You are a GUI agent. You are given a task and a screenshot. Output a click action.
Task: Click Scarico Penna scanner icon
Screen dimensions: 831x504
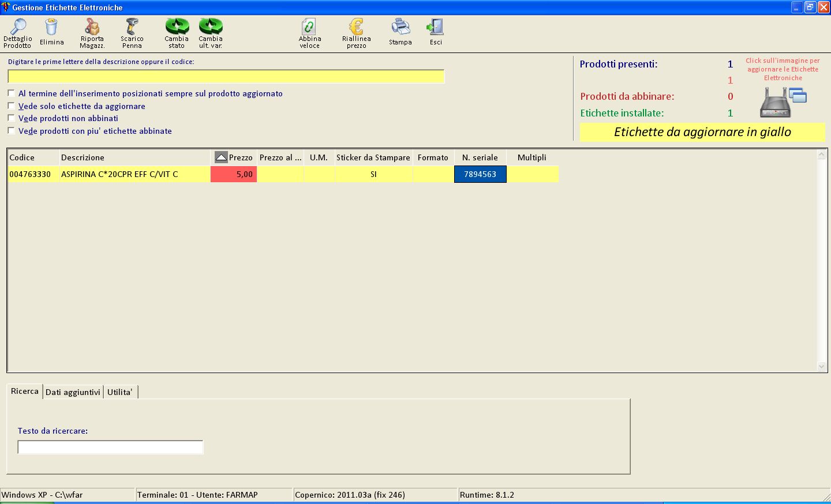pyautogui.click(x=132, y=27)
